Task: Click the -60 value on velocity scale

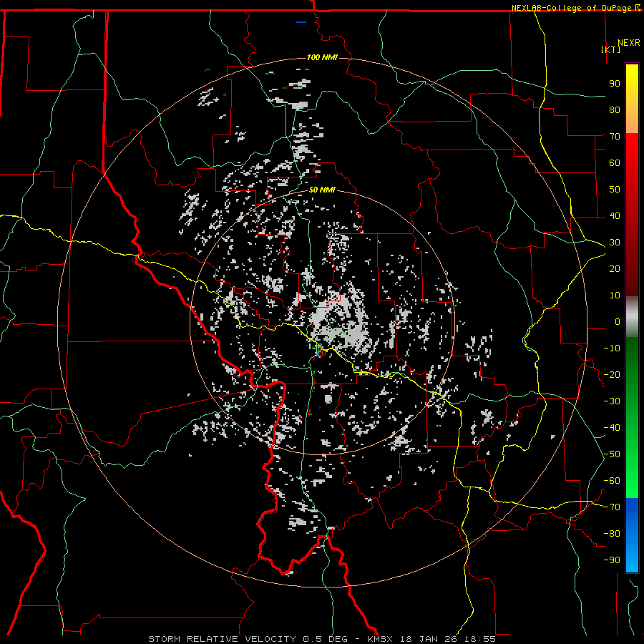Action: [612, 481]
